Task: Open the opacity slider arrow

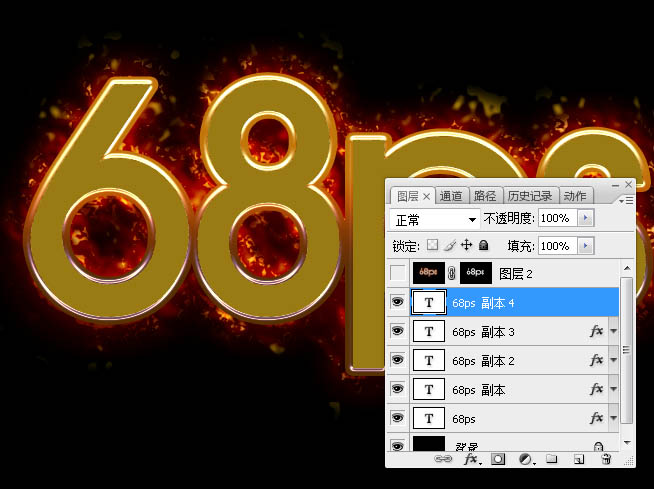Action: (x=586, y=218)
